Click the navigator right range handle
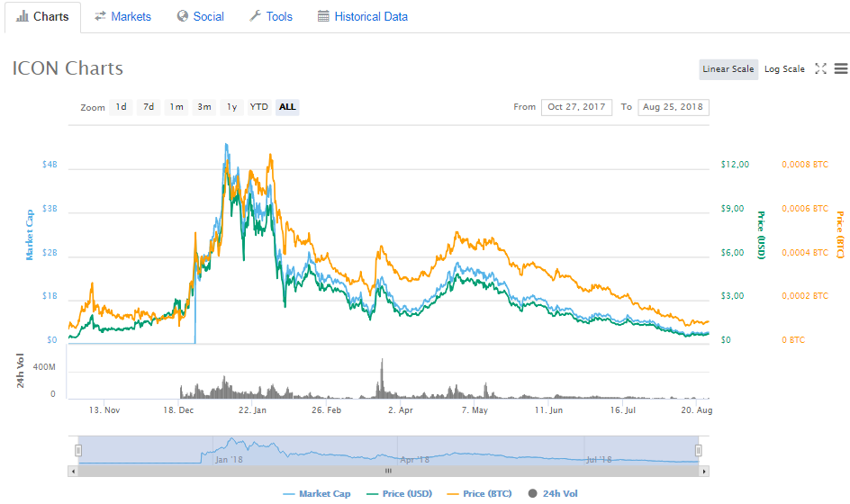 pos(698,450)
